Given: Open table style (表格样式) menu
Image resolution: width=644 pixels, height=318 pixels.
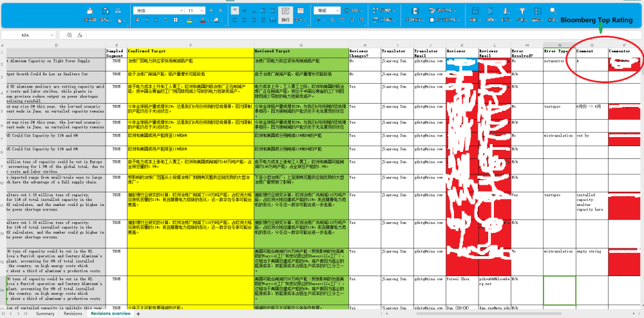Looking at the screenshot, I should [x=443, y=11].
